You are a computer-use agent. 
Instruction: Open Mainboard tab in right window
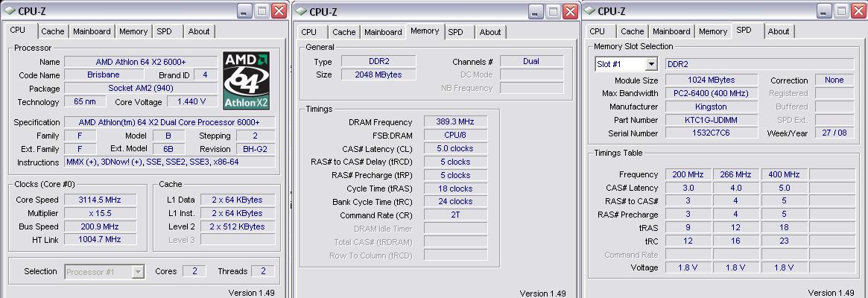click(x=671, y=31)
